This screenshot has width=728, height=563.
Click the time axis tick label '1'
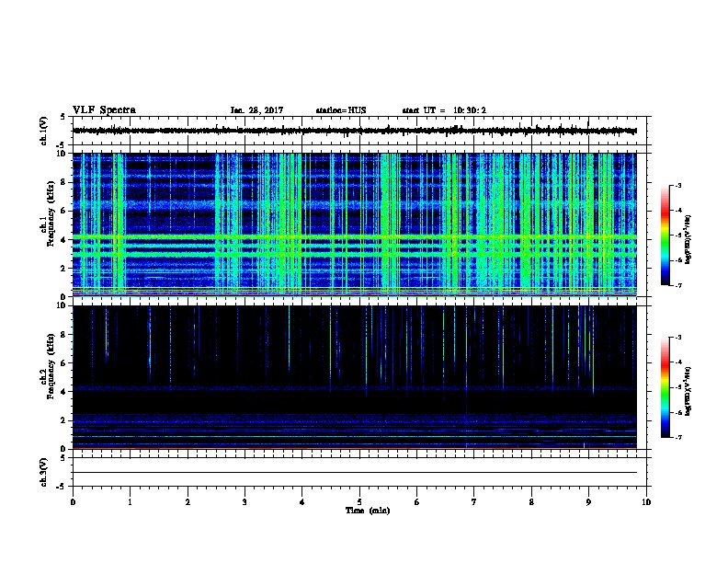[130, 502]
